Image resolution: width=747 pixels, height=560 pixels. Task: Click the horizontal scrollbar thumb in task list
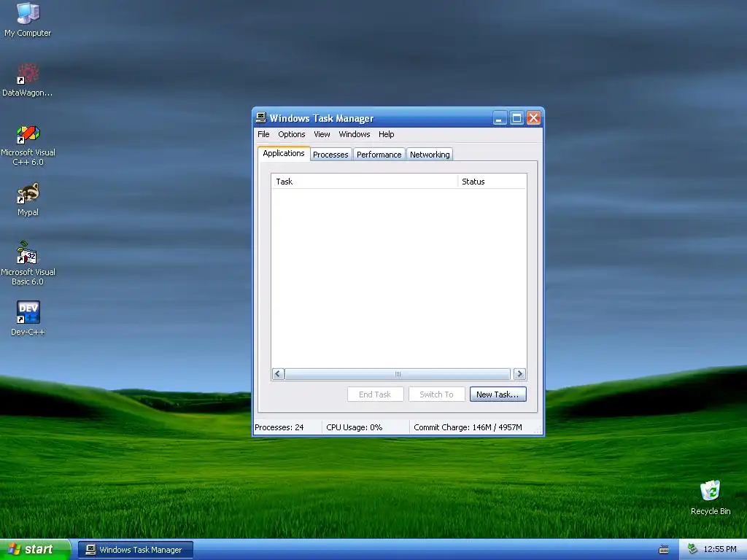point(398,374)
